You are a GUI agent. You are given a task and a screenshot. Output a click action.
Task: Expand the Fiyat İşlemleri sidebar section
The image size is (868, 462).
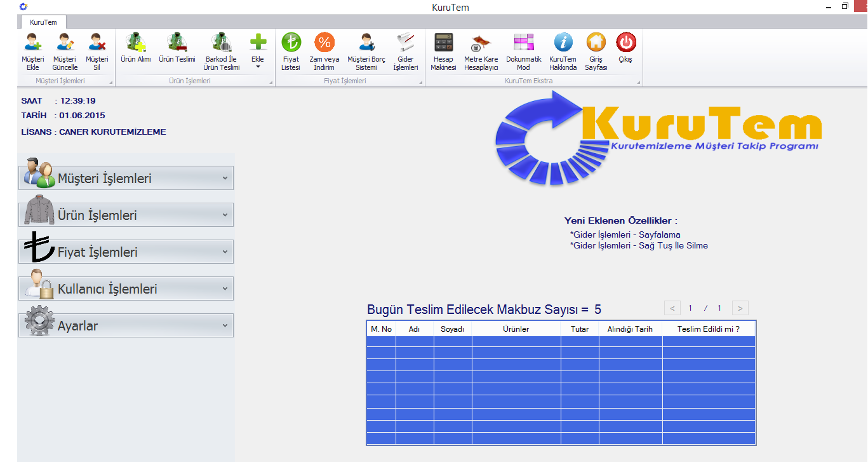pos(126,252)
